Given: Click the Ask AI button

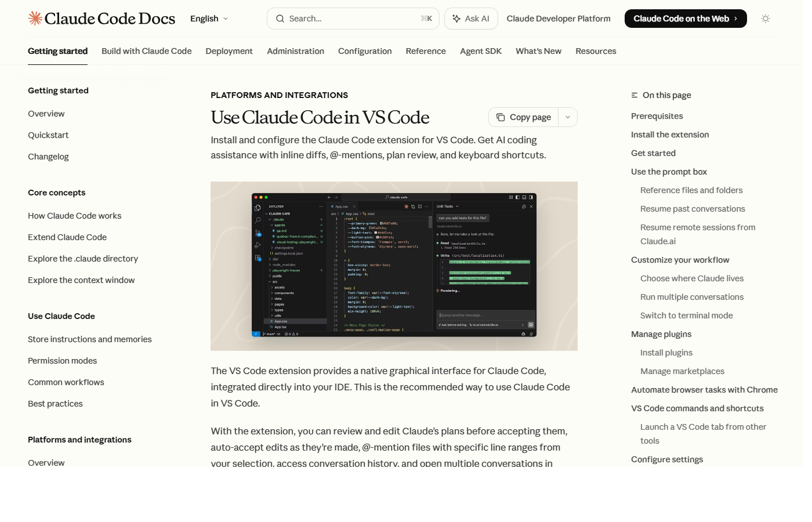Looking at the screenshot, I should 471,19.
